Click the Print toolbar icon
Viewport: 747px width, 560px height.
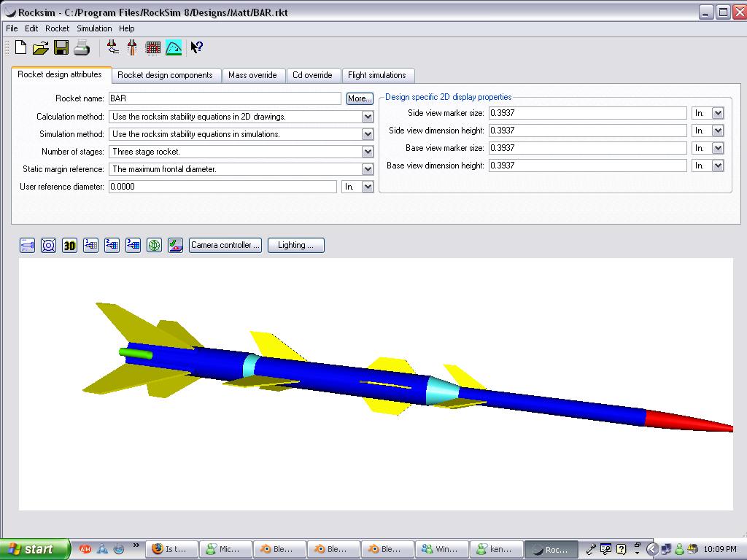tap(82, 48)
